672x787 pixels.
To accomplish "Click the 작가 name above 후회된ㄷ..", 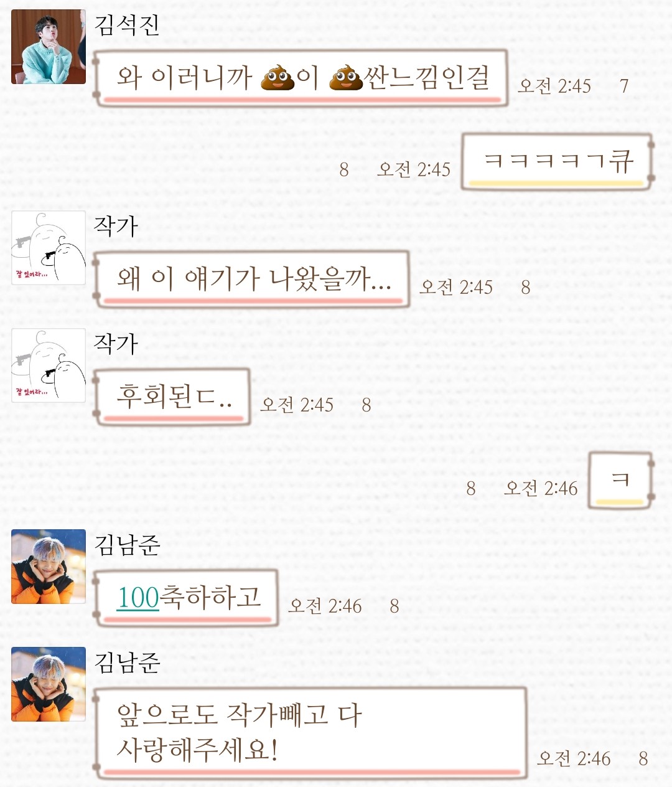I will [x=116, y=343].
